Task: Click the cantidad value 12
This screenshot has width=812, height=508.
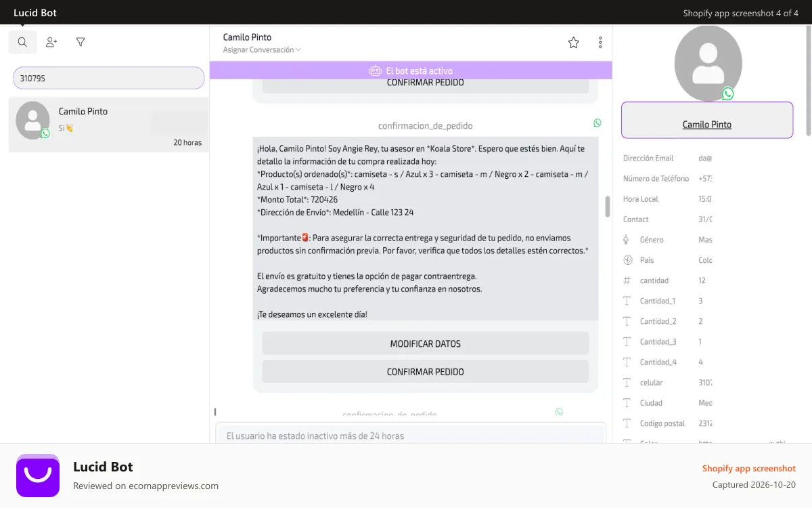Action: click(x=702, y=280)
